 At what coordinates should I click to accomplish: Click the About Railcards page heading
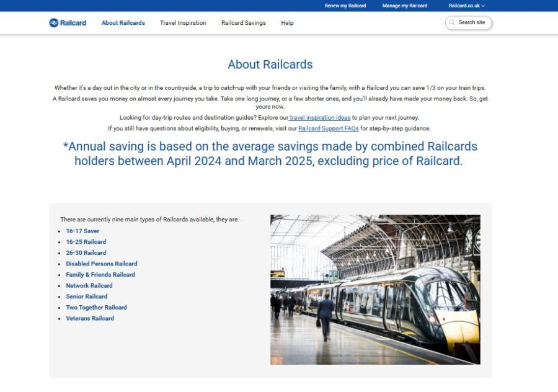click(x=270, y=65)
